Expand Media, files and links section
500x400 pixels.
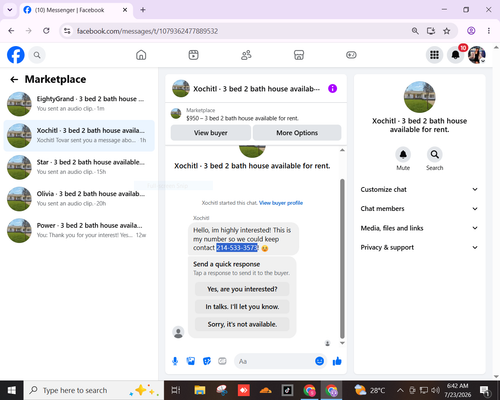point(419,228)
